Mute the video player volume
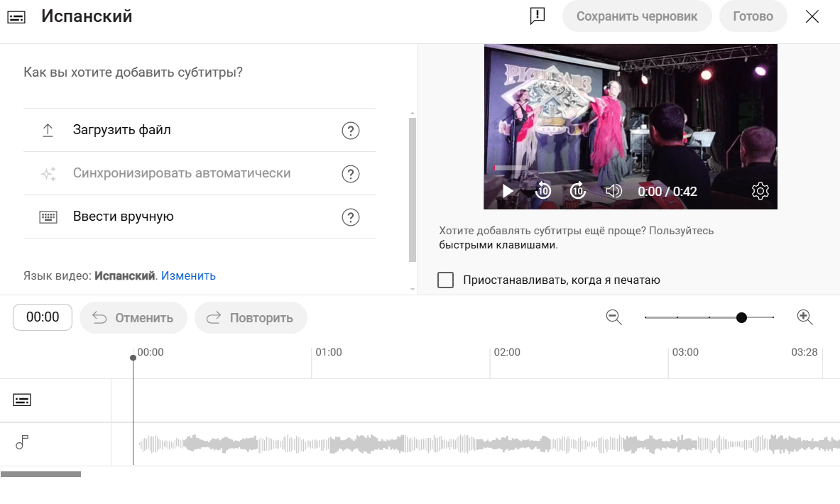Viewport: 840px width, 504px height. click(613, 191)
